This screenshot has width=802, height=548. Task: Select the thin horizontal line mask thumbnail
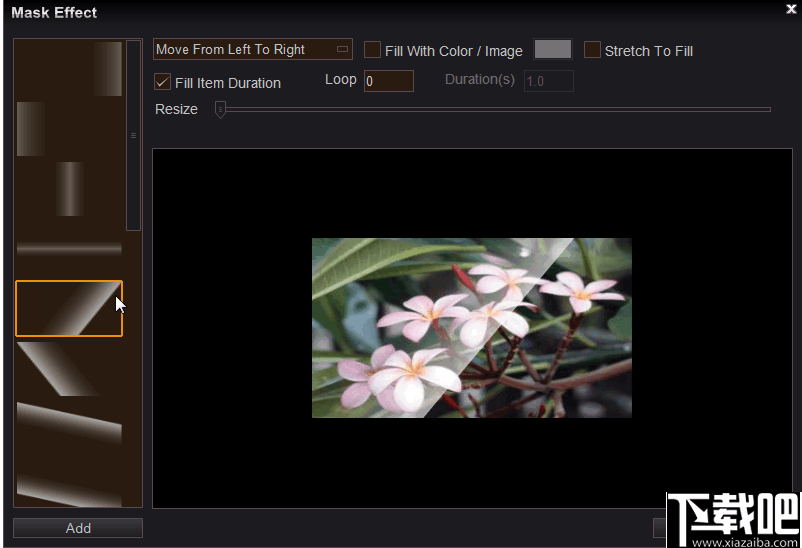69,249
